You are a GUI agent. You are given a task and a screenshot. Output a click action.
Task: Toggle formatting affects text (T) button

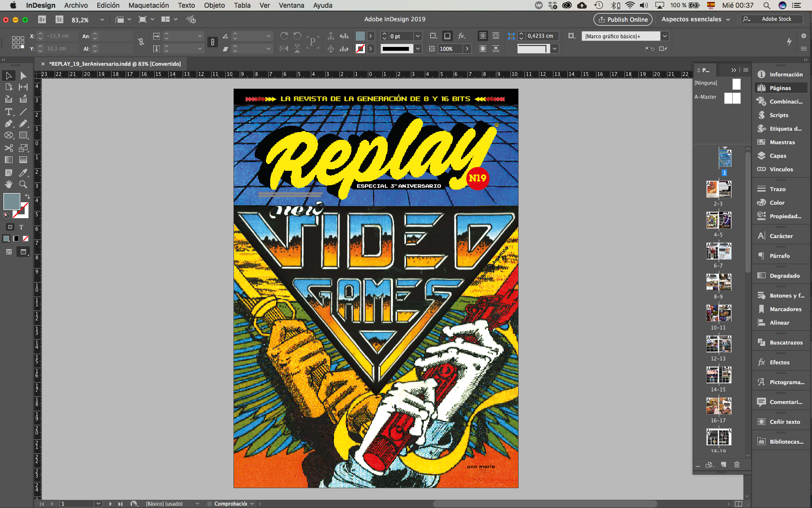[21, 227]
